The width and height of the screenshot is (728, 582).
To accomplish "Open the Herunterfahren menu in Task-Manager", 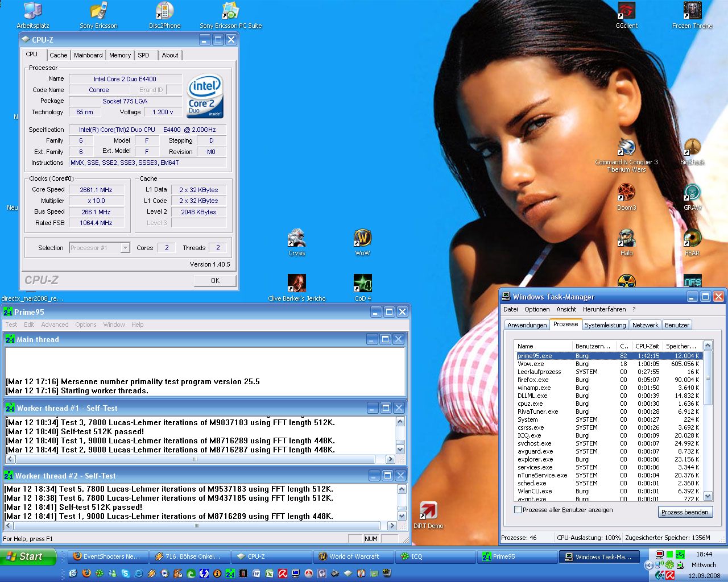I will pyautogui.click(x=605, y=309).
